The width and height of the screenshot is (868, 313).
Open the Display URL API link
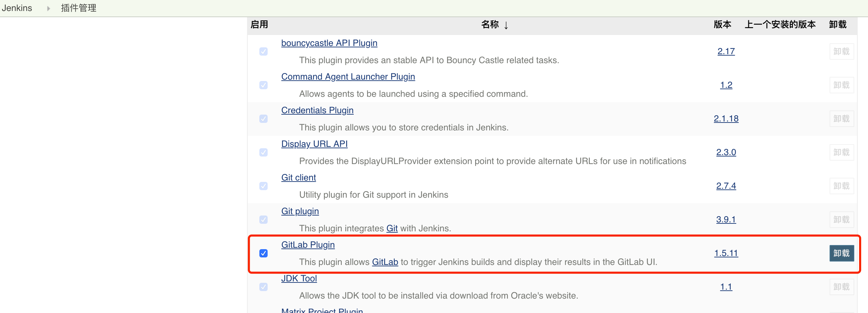coord(314,144)
